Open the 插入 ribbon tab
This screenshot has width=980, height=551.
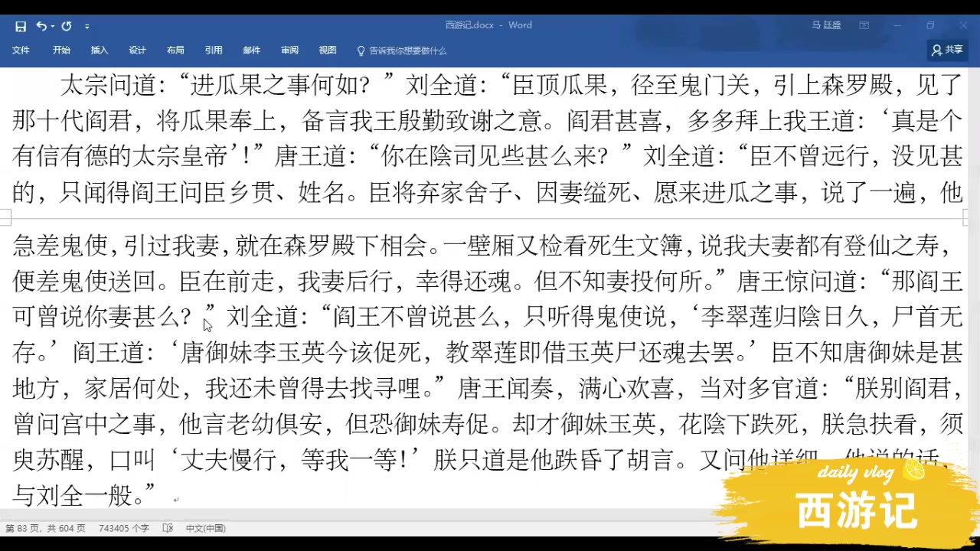point(100,51)
